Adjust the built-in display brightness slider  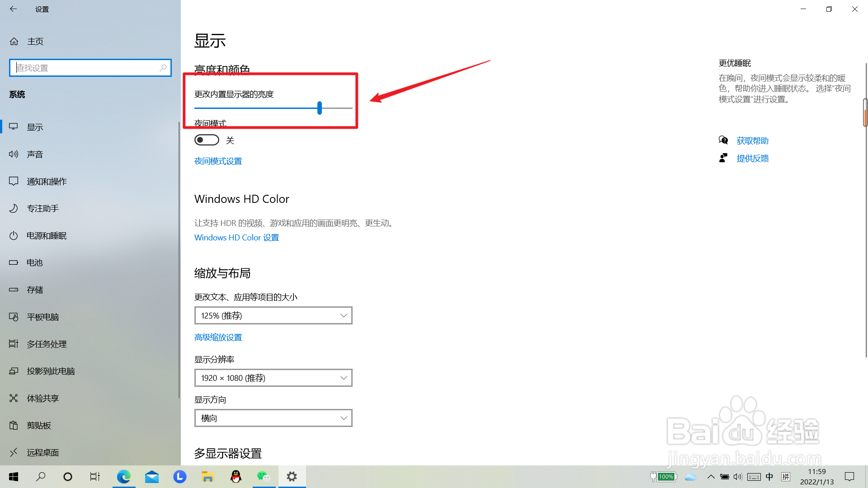320,108
